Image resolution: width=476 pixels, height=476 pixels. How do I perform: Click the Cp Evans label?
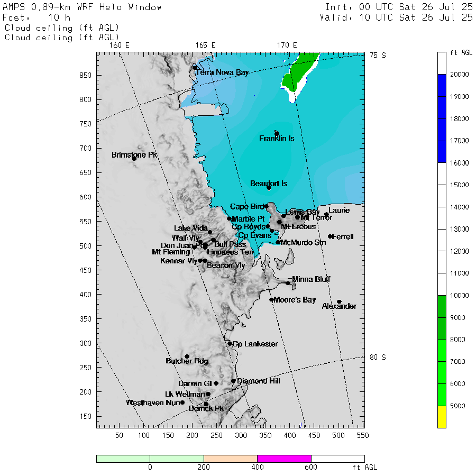click(x=255, y=235)
